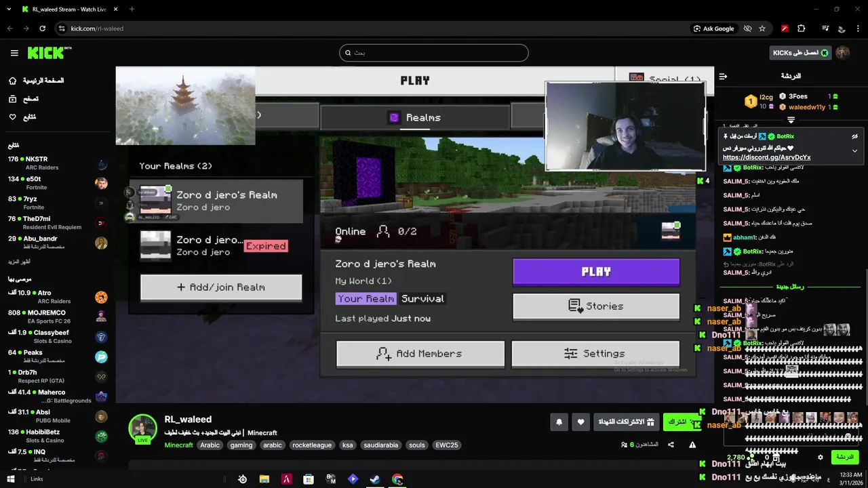
Task: Open the red extension icon
Action: 785,28
